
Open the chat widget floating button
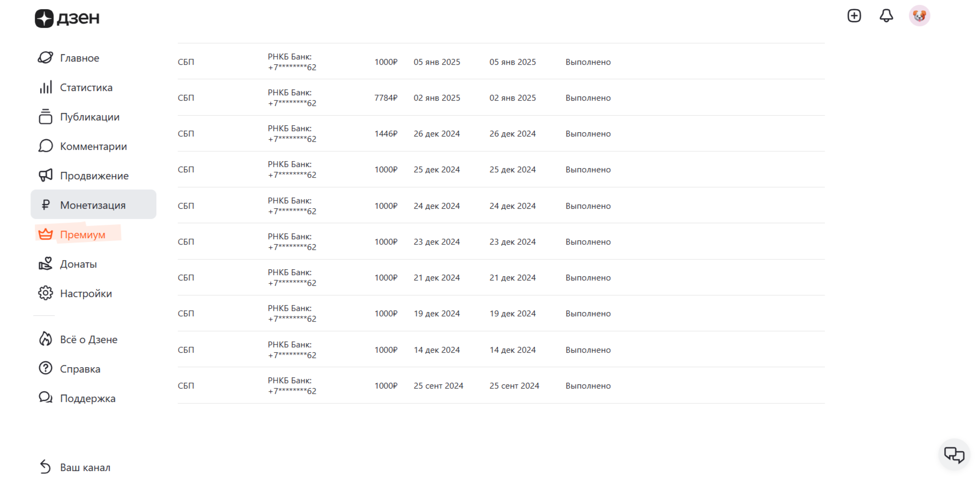click(954, 455)
